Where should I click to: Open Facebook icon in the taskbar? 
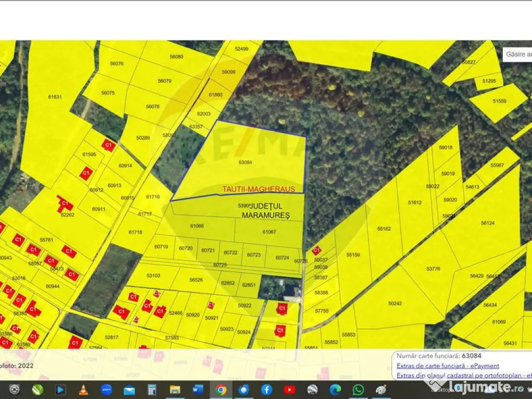tap(267, 390)
